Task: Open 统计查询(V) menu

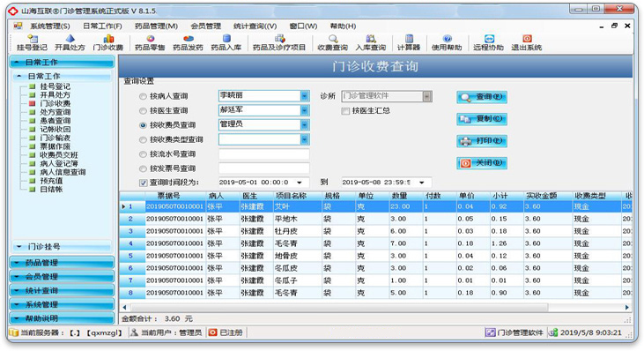Action: (x=255, y=26)
